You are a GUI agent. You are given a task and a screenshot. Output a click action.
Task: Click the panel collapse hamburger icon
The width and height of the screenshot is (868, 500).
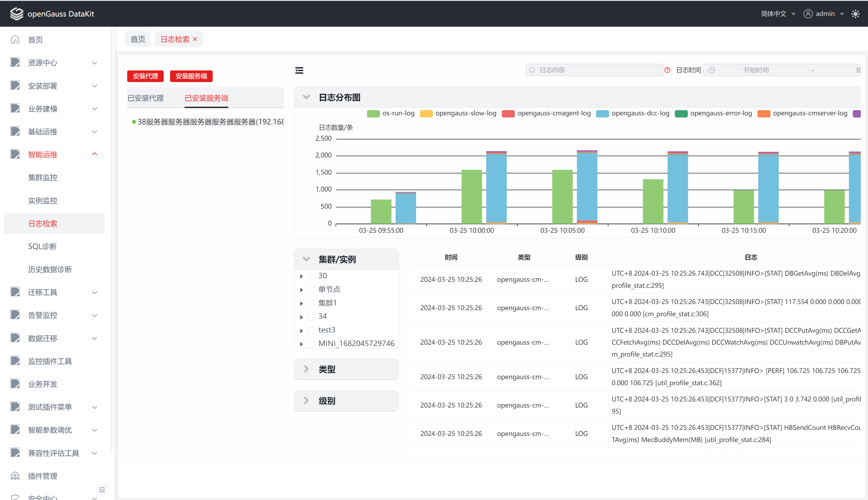coord(299,70)
